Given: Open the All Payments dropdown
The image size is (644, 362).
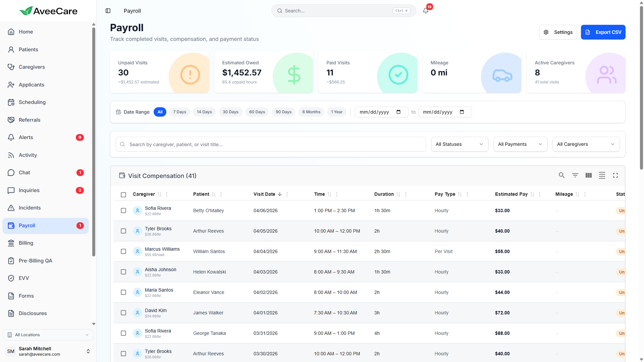Looking at the screenshot, I should click(520, 144).
